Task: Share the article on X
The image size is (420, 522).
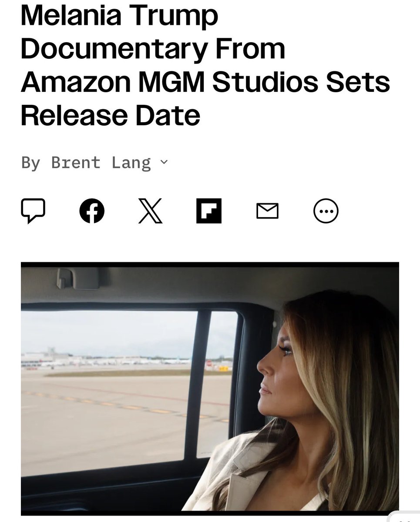Action: coord(151,211)
